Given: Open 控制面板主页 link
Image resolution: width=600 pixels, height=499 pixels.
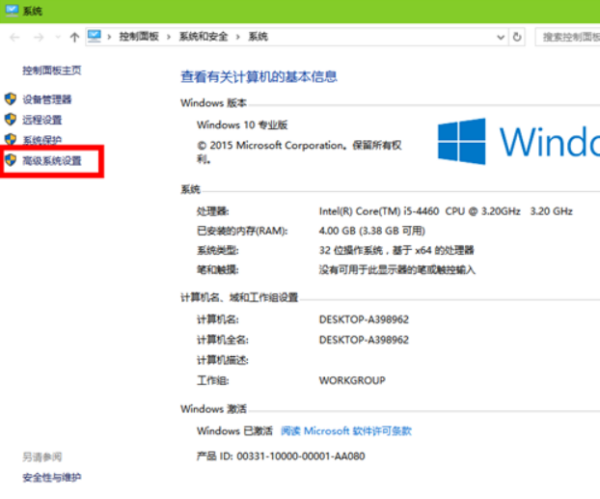Looking at the screenshot, I should point(52,70).
